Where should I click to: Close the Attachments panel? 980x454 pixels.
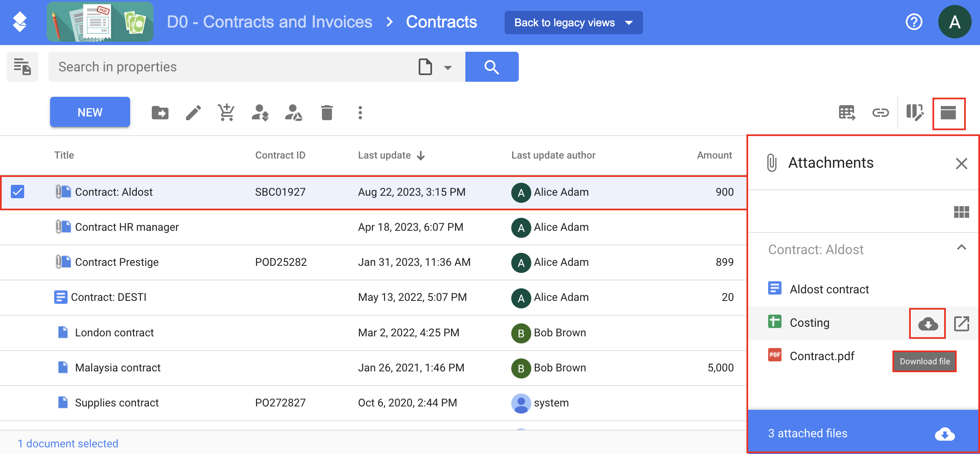961,163
